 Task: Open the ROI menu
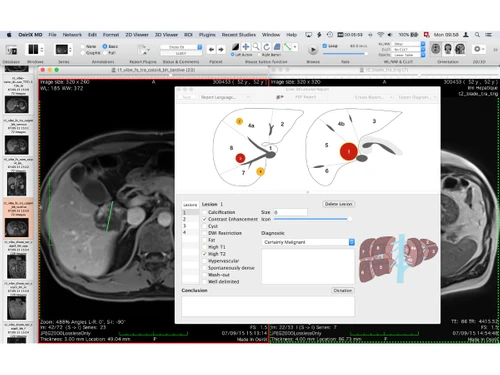[188, 35]
